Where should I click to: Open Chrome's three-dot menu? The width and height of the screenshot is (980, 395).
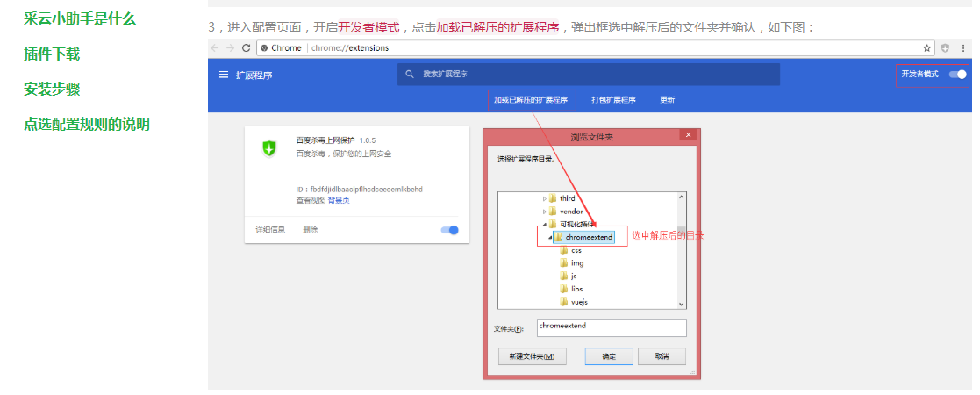pyautogui.click(x=963, y=48)
